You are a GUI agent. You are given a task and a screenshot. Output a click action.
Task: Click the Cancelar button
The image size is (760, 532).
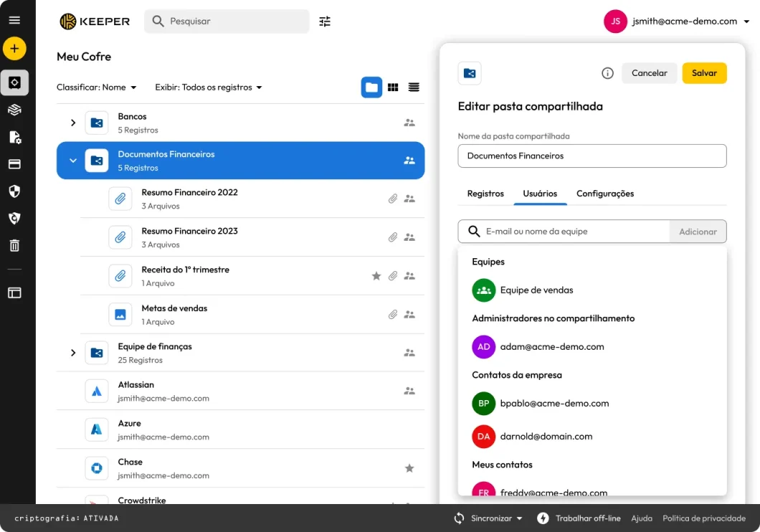[x=650, y=73]
